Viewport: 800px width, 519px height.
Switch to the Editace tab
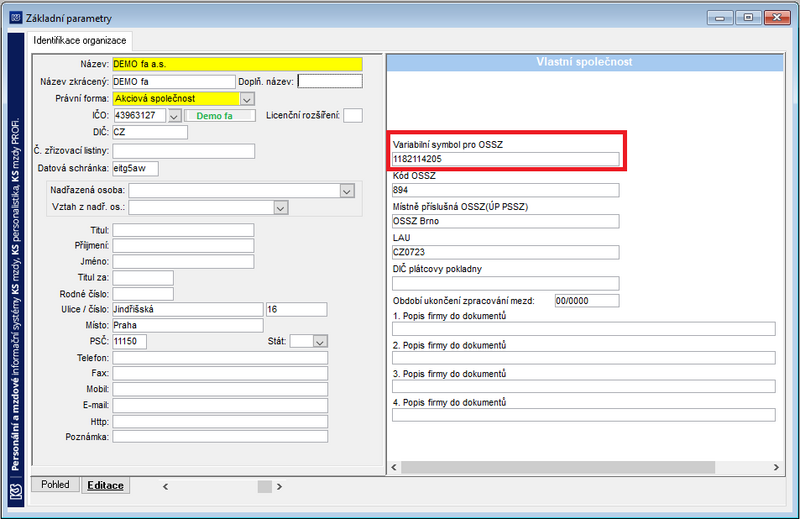point(106,485)
